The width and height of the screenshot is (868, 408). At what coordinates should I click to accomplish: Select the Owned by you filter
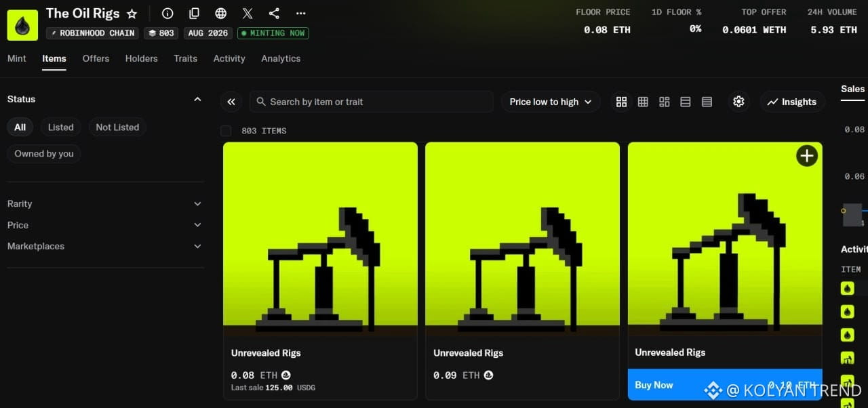(x=44, y=154)
